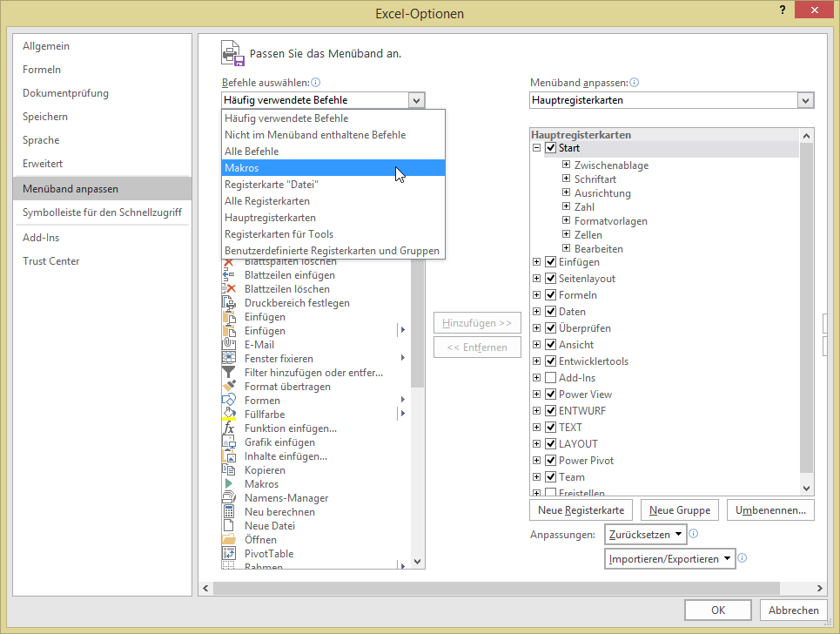Select the Grafik einfügen icon
Screen dimensions: 840x634
[x=229, y=442]
